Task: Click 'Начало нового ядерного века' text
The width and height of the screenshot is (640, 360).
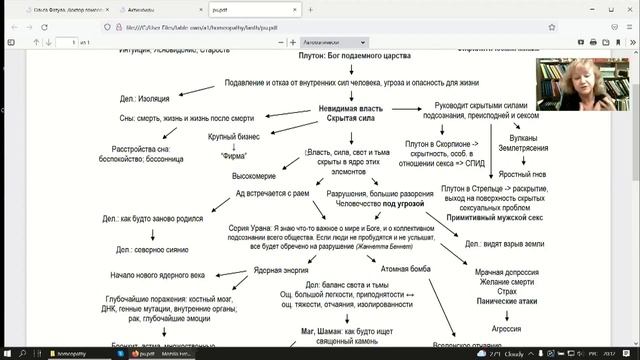Action: (158, 275)
